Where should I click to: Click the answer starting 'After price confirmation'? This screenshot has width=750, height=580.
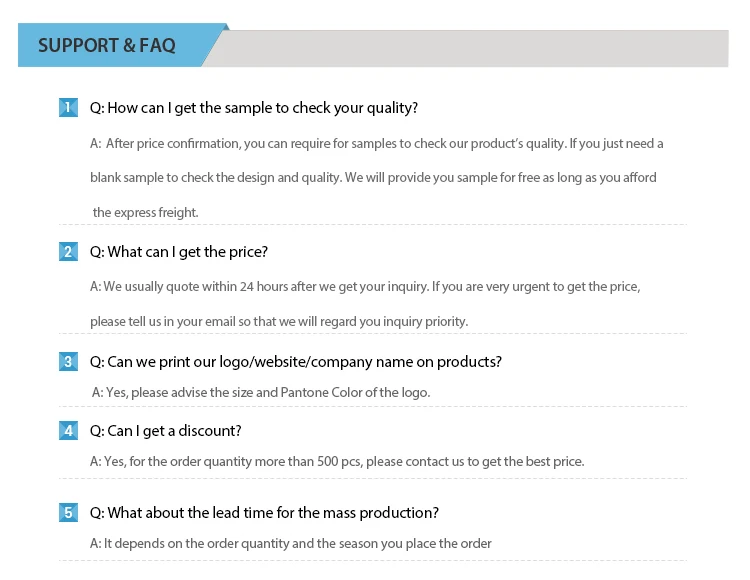pos(377,144)
